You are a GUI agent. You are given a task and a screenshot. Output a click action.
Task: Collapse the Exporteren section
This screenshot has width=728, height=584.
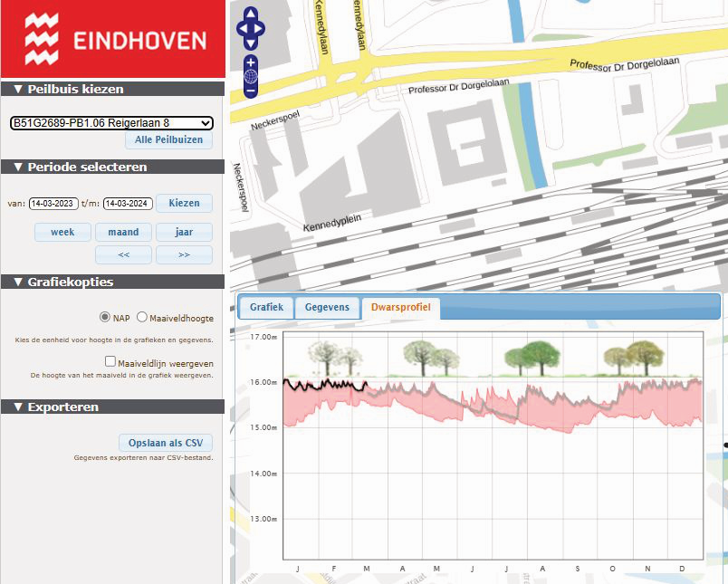tap(113, 407)
